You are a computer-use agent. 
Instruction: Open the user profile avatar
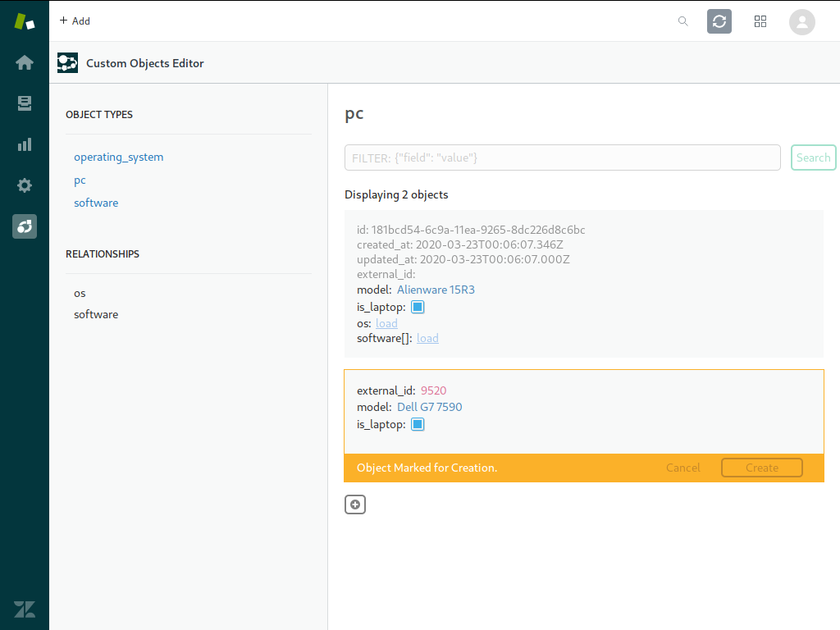pyautogui.click(x=801, y=21)
